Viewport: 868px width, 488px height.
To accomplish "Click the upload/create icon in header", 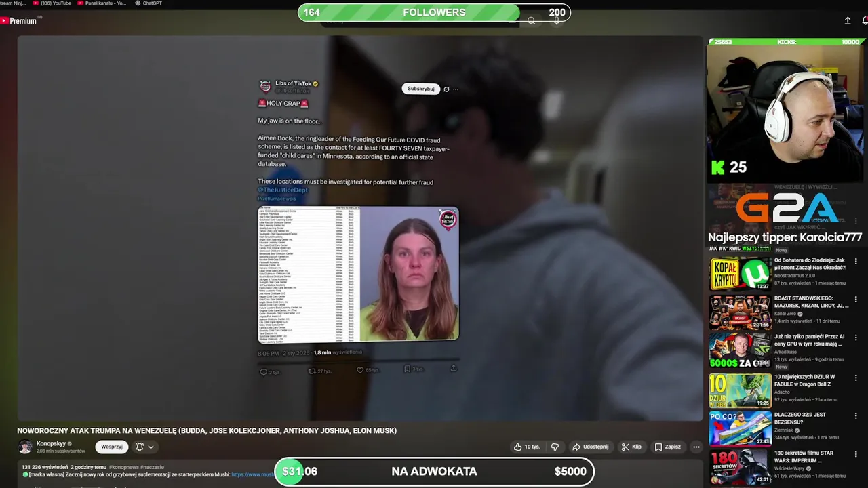I will click(x=847, y=21).
